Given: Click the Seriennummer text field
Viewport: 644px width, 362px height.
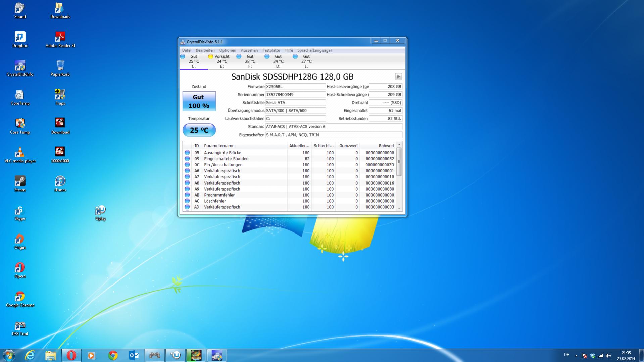Looking at the screenshot, I should (x=295, y=95).
